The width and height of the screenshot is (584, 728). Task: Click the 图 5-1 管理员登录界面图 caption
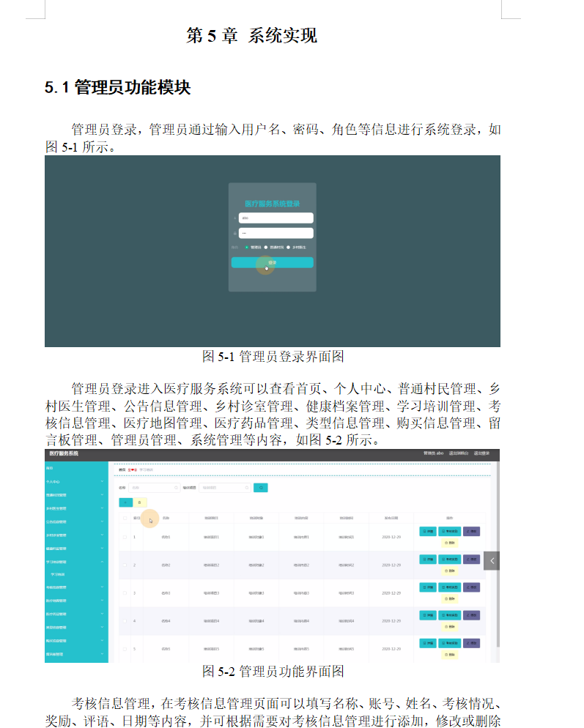point(273,357)
